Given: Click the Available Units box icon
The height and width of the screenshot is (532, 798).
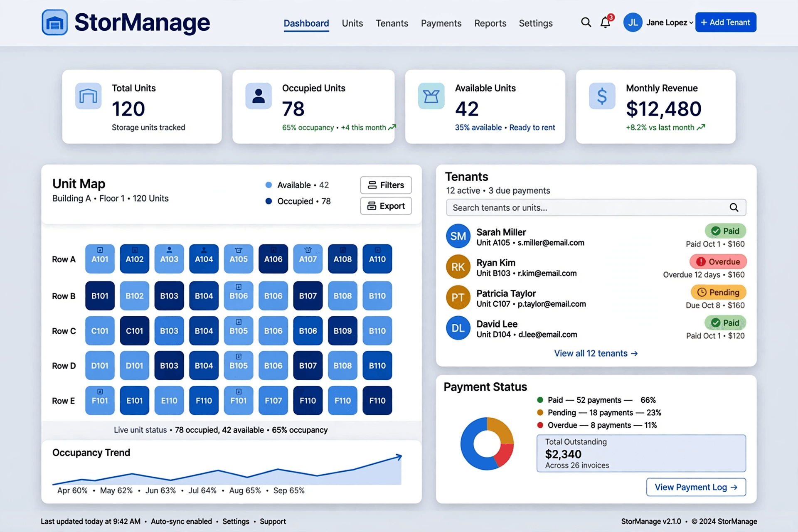Looking at the screenshot, I should coord(431,96).
